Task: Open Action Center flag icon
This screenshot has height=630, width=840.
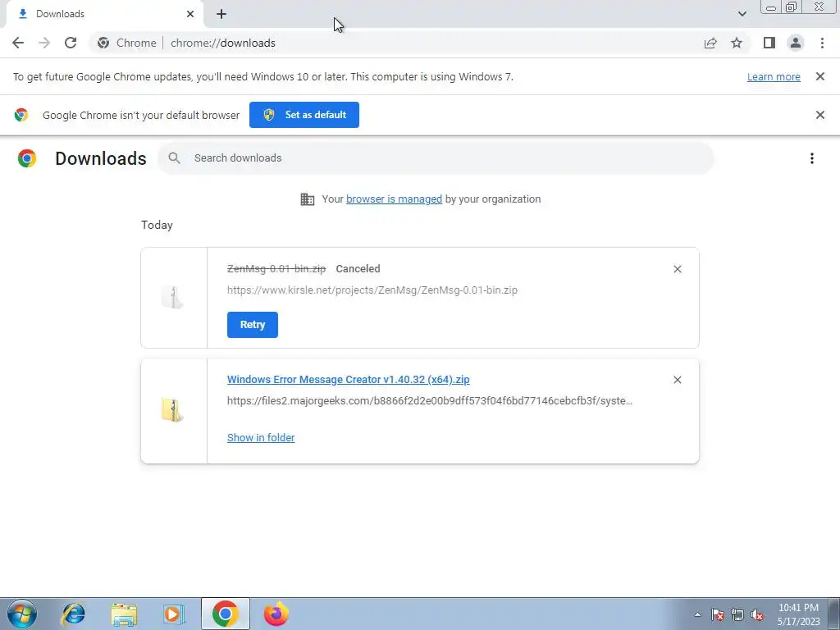Action: (718, 614)
